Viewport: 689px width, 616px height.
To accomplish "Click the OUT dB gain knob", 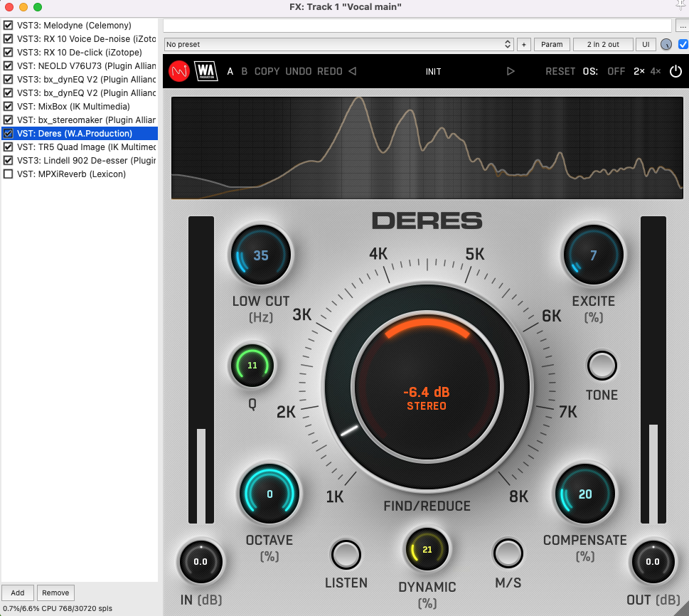I will pos(653,561).
